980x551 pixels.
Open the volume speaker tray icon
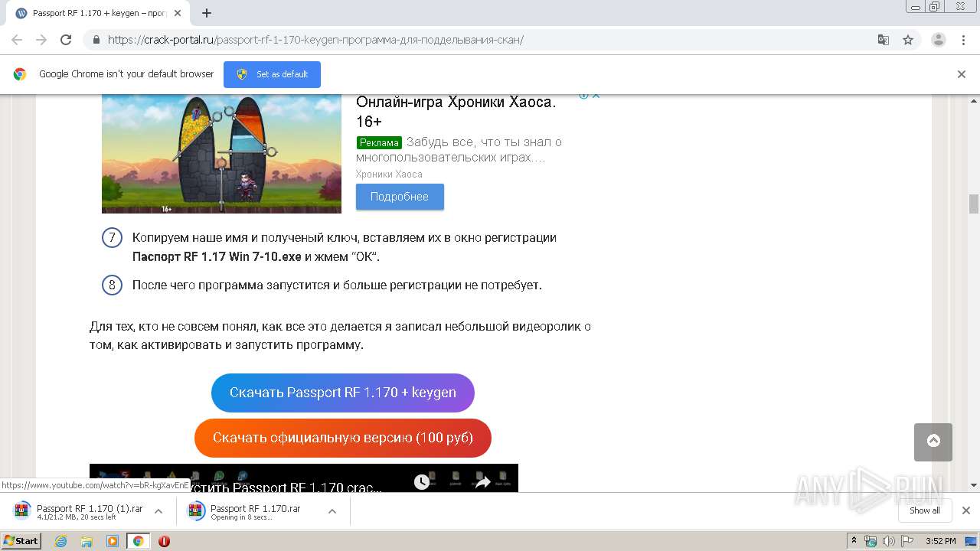click(888, 541)
